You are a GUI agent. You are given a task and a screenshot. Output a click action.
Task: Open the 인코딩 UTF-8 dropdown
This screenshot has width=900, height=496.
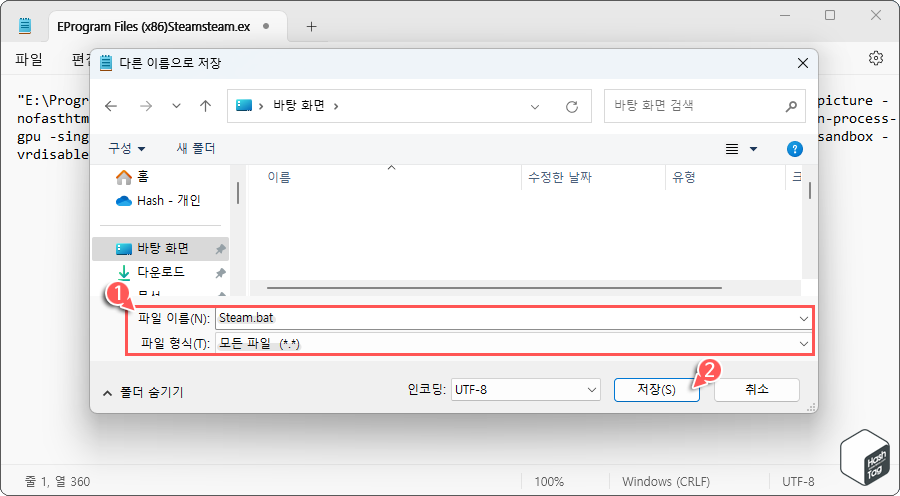pyautogui.click(x=526, y=390)
